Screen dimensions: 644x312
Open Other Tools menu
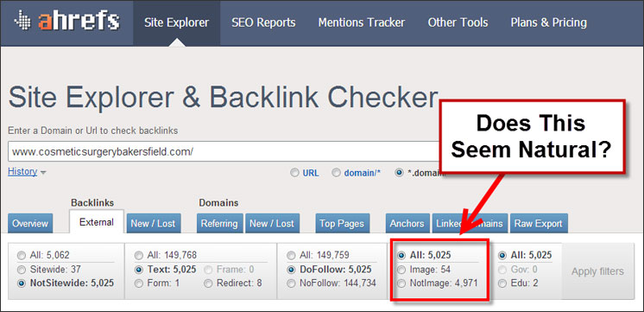pyautogui.click(x=458, y=22)
